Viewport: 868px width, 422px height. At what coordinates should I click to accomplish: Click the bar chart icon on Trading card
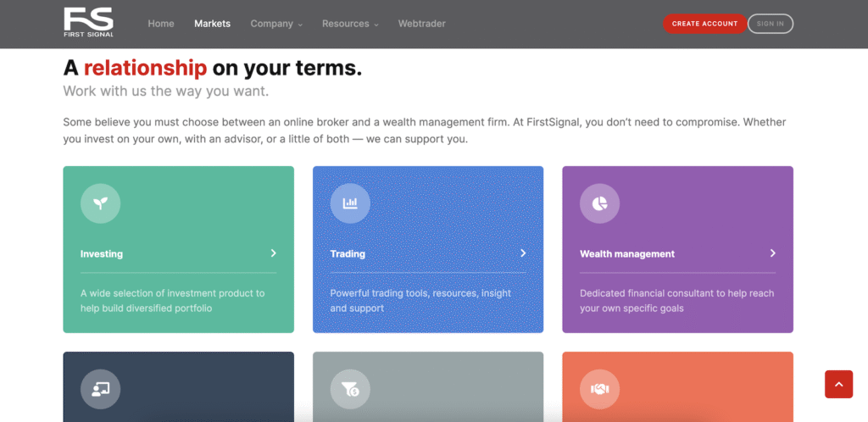350,203
